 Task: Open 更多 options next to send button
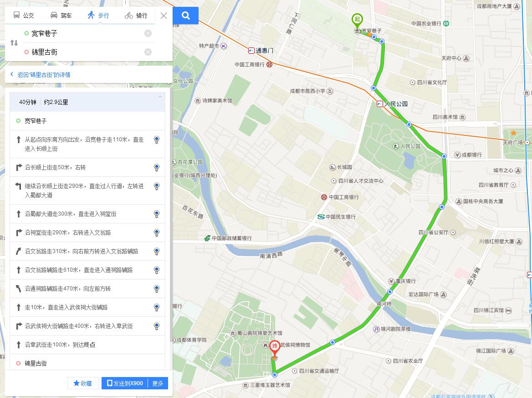(x=158, y=383)
